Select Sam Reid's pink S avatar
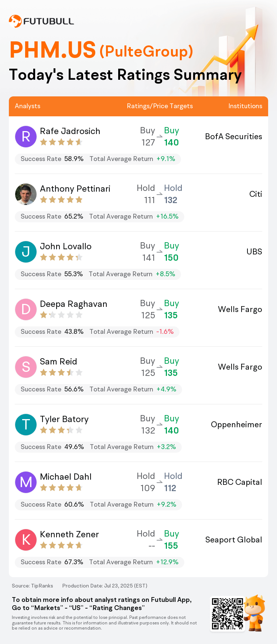The image size is (277, 644). (x=26, y=367)
